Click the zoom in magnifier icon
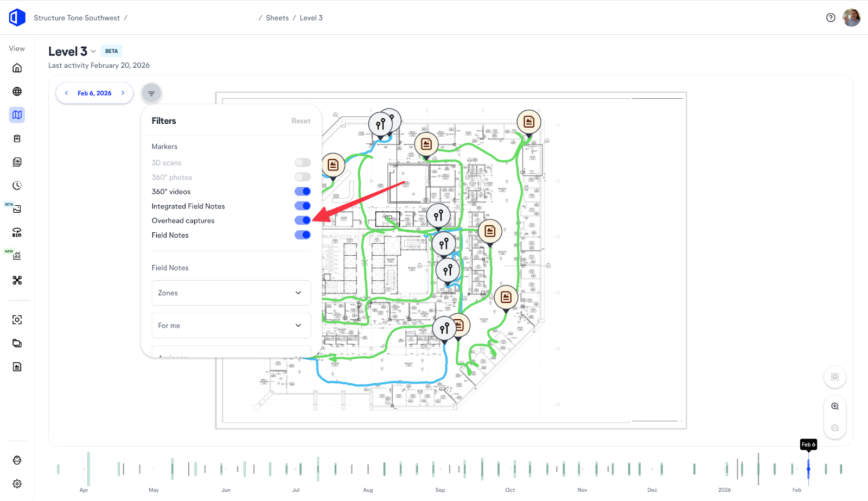Viewport: 868px width, 501px height. (835, 406)
